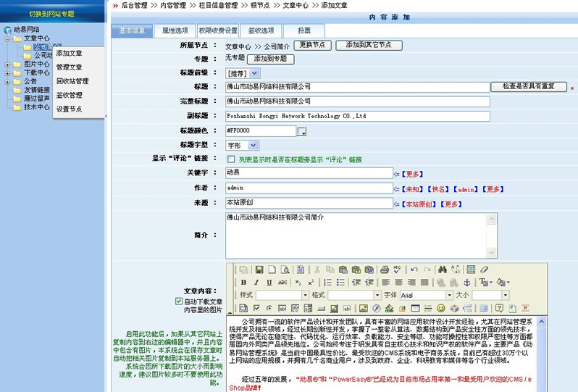Uncheck 自动下载文章内容里的图片 checkbox
The image size is (578, 392).
click(179, 301)
